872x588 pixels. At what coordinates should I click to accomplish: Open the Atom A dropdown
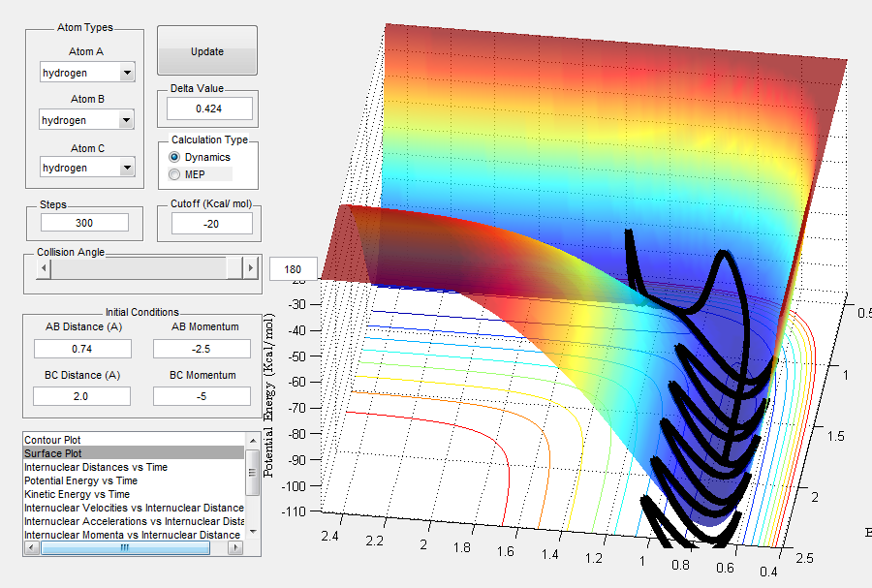[x=87, y=73]
